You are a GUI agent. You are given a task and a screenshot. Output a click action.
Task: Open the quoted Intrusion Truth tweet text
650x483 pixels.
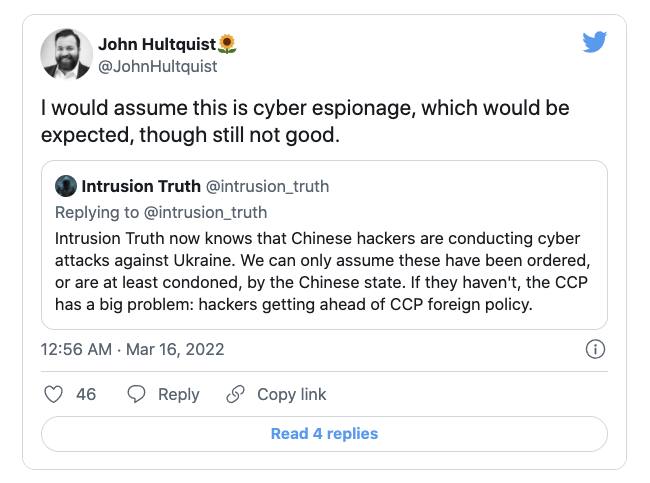[x=324, y=269]
